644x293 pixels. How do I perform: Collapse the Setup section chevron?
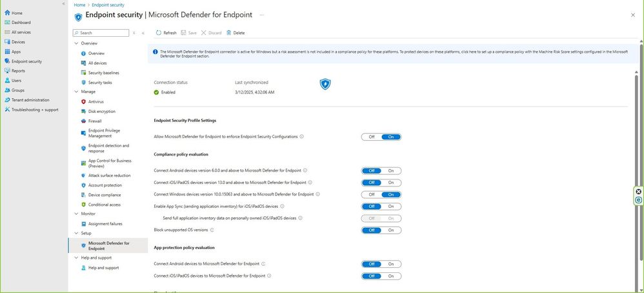tap(76, 233)
